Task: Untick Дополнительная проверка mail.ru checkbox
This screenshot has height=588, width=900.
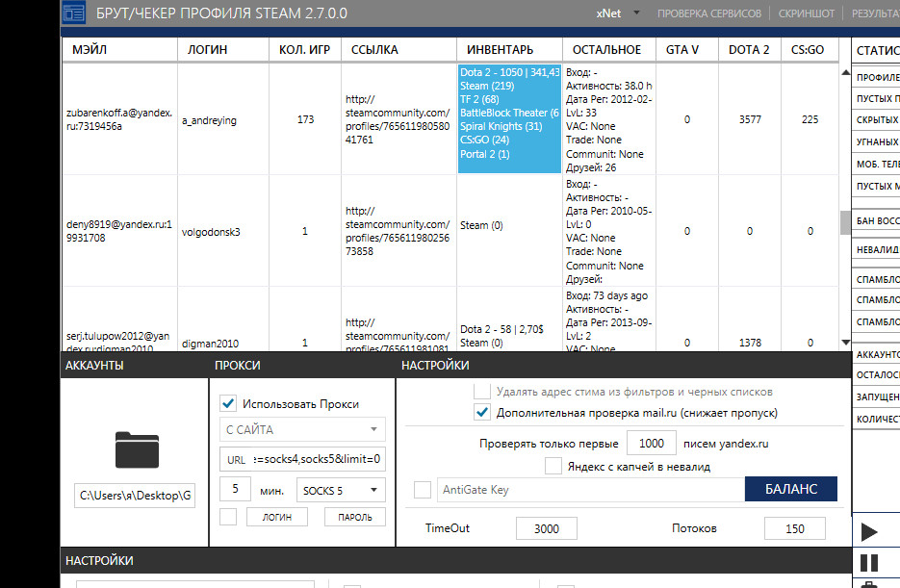Action: point(482,413)
